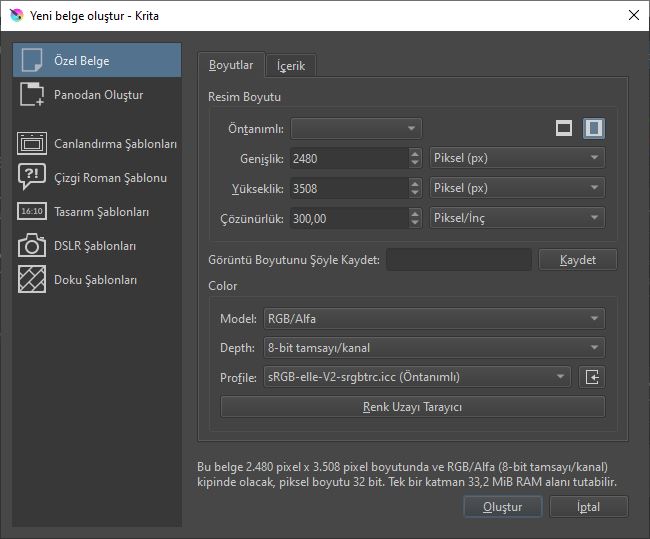Open the Profile sRGB-elle-V2 dropdown
This screenshot has width=650, height=539.
tap(417, 377)
